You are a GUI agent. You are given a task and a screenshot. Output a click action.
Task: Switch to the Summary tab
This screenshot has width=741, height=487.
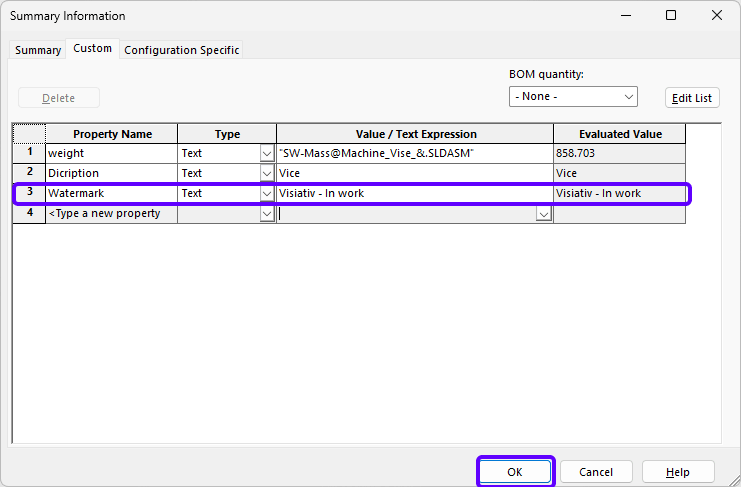click(38, 50)
